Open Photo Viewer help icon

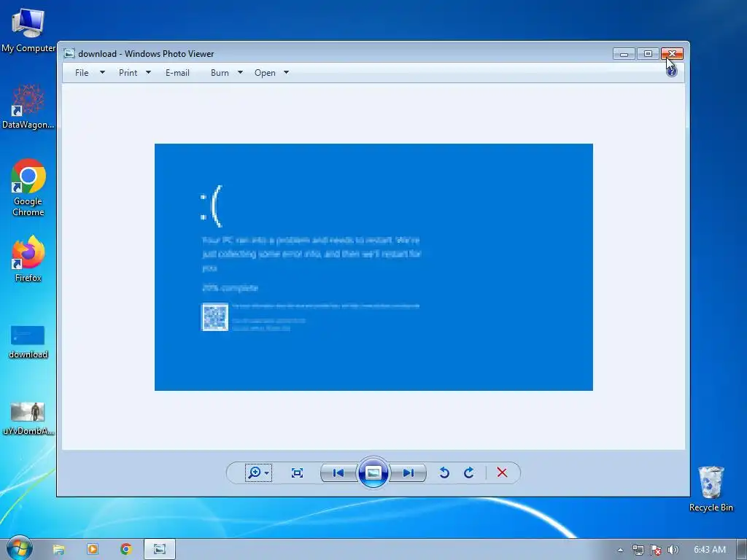point(672,72)
